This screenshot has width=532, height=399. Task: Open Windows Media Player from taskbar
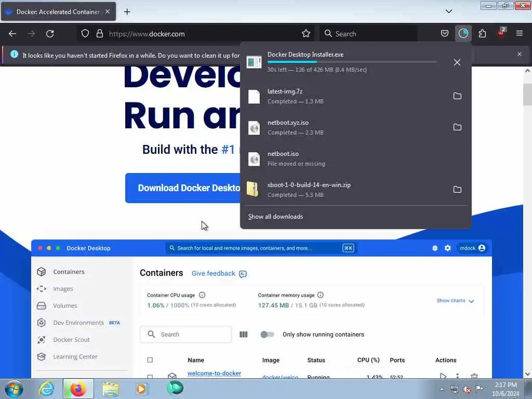[x=141, y=389]
